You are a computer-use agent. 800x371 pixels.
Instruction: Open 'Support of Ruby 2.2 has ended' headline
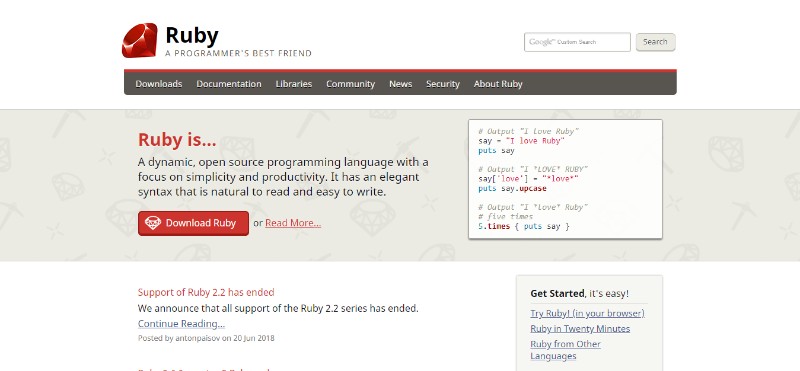tap(206, 292)
